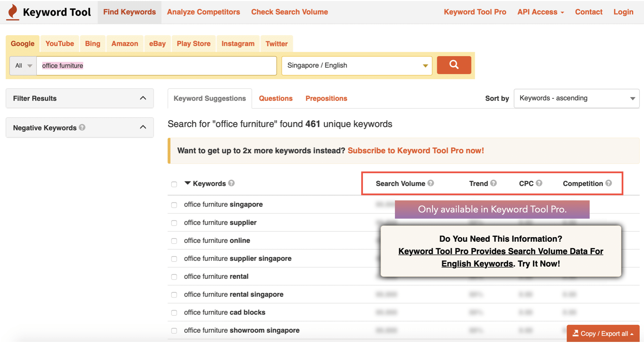Switch to the Keyword Suggestions tab
Image resolution: width=644 pixels, height=345 pixels.
pos(210,98)
